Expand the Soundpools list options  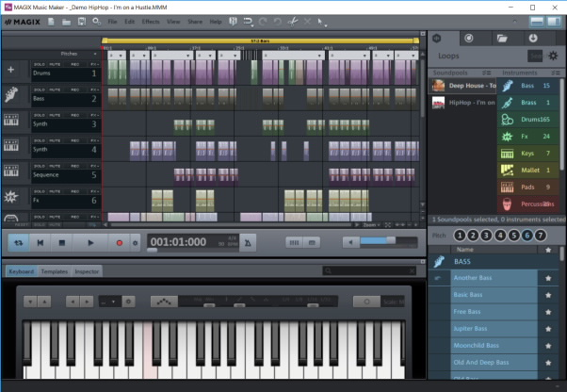487,73
